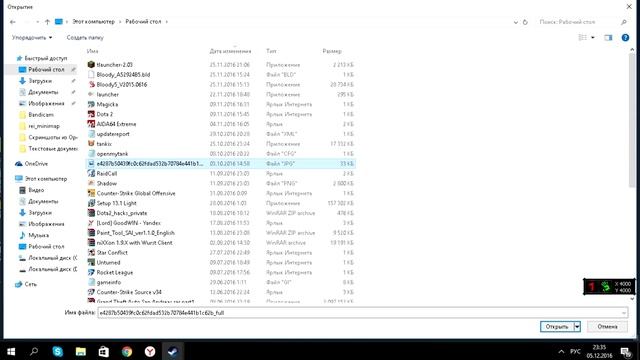Select Unturned shortcut icon
The image size is (640, 360).
pyautogui.click(x=91, y=262)
